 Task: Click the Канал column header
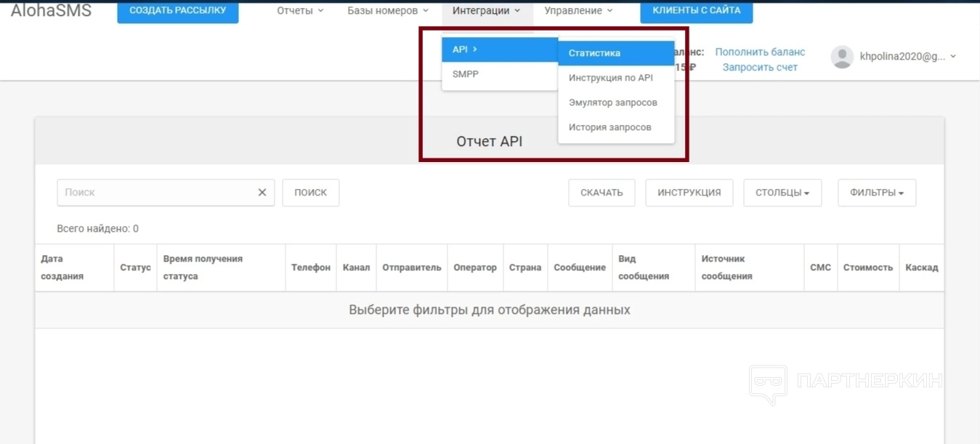click(356, 267)
